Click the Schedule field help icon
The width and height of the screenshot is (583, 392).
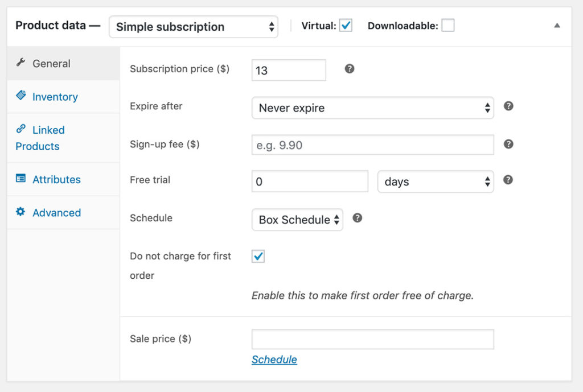point(357,218)
